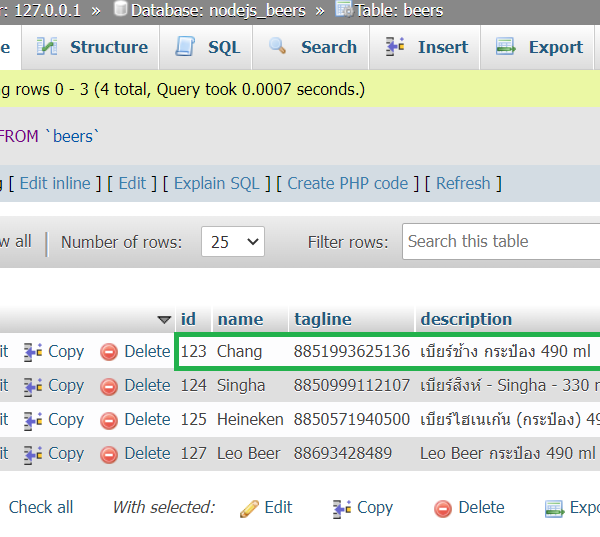The width and height of the screenshot is (600, 537).
Task: Click the pencil Edit icon in With selected
Action: click(x=250, y=508)
